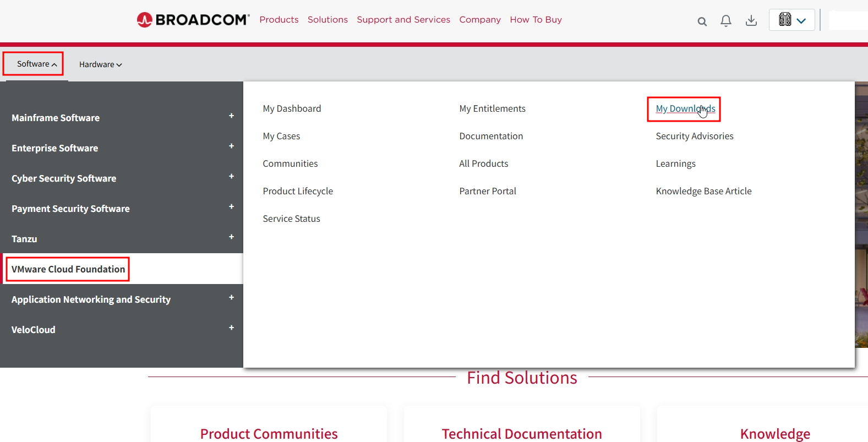Open My Cases link
The height and width of the screenshot is (442, 868).
(281, 136)
